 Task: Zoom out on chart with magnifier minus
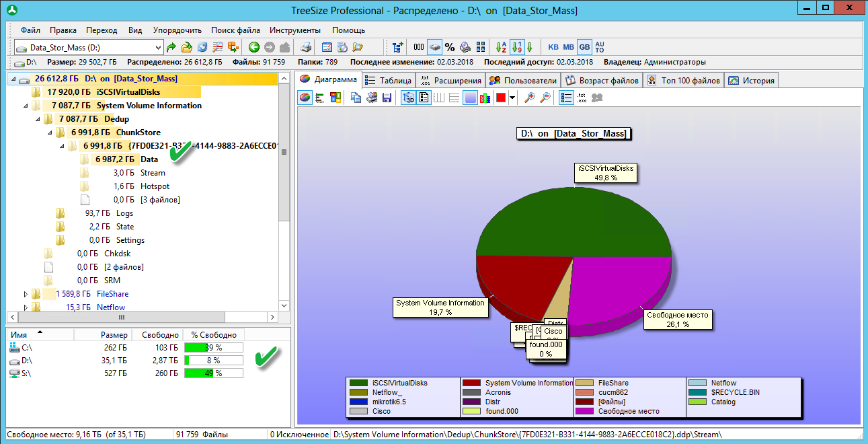[x=545, y=98]
